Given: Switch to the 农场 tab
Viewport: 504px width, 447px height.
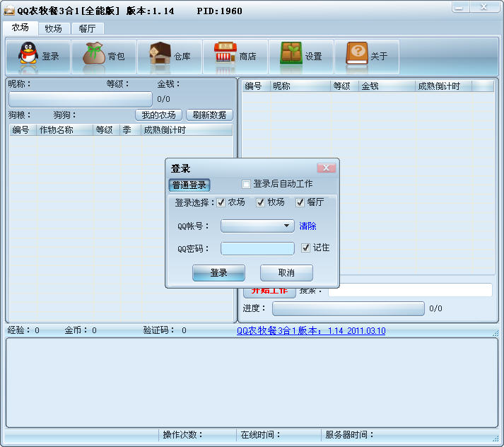Looking at the screenshot, I should (x=20, y=28).
